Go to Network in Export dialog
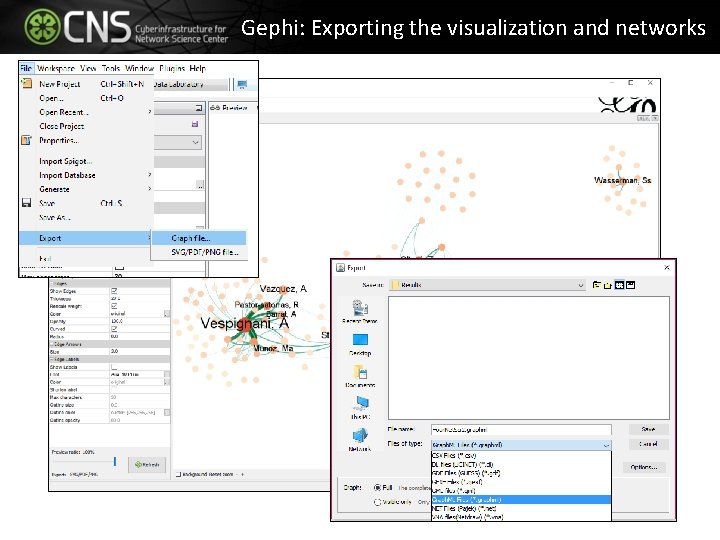The width and height of the screenshot is (720, 540). point(360,440)
